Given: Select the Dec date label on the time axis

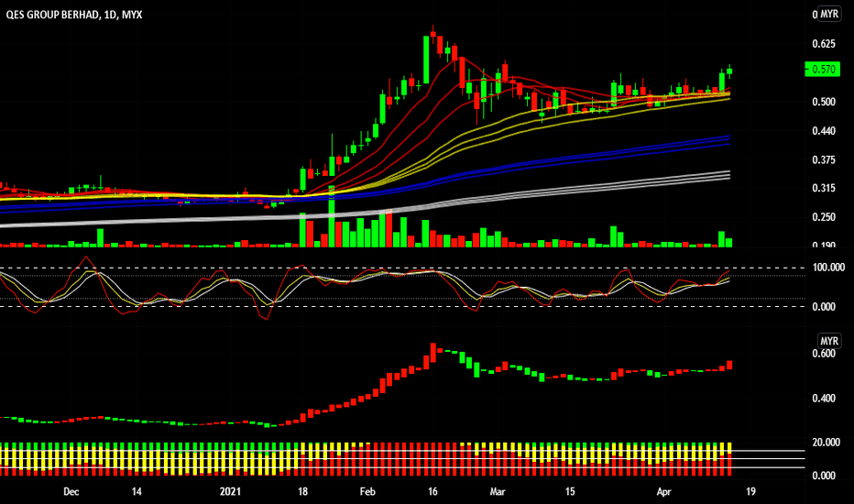Looking at the screenshot, I should [71, 491].
